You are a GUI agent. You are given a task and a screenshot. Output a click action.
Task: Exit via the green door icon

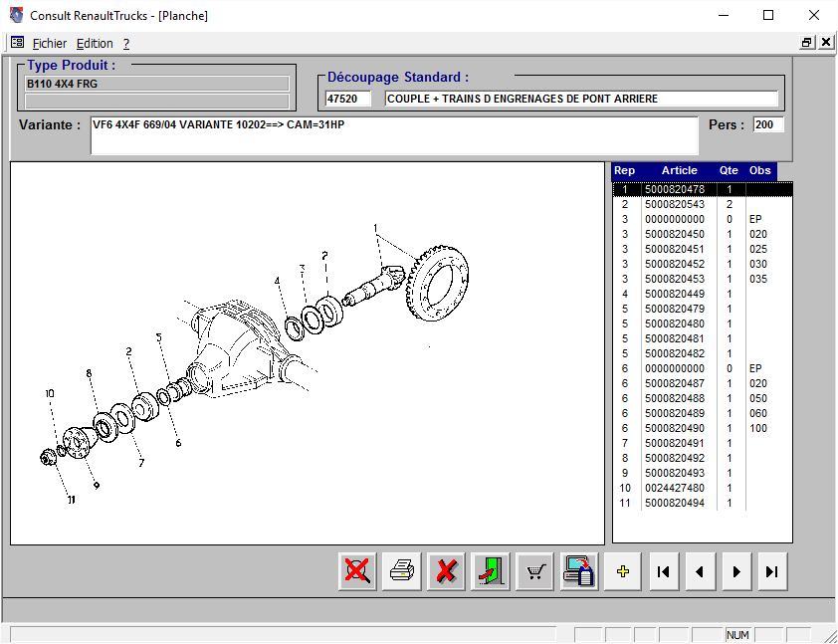coord(492,572)
